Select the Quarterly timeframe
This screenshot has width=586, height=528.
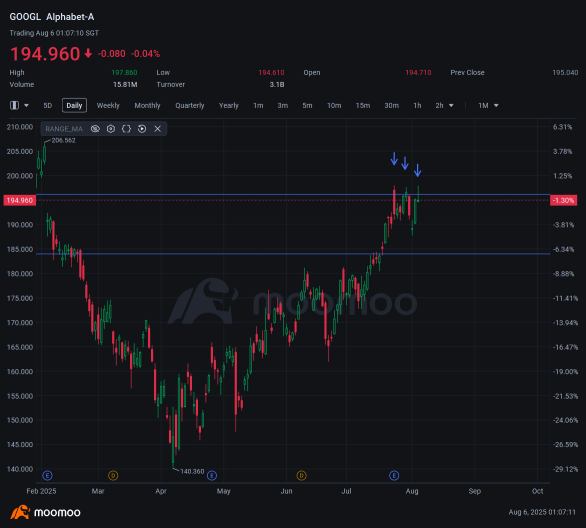pos(190,106)
